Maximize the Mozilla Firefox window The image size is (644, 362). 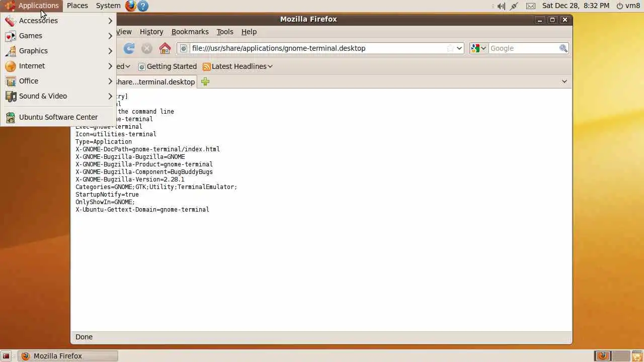click(x=552, y=20)
